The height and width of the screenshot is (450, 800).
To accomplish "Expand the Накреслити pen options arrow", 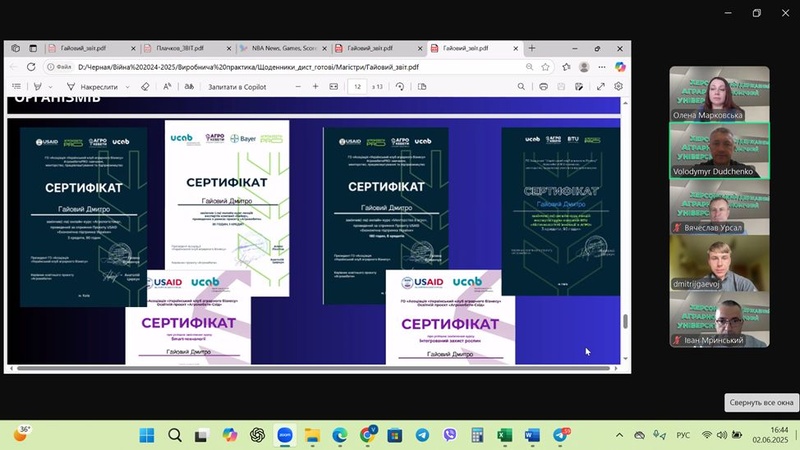I will point(128,87).
